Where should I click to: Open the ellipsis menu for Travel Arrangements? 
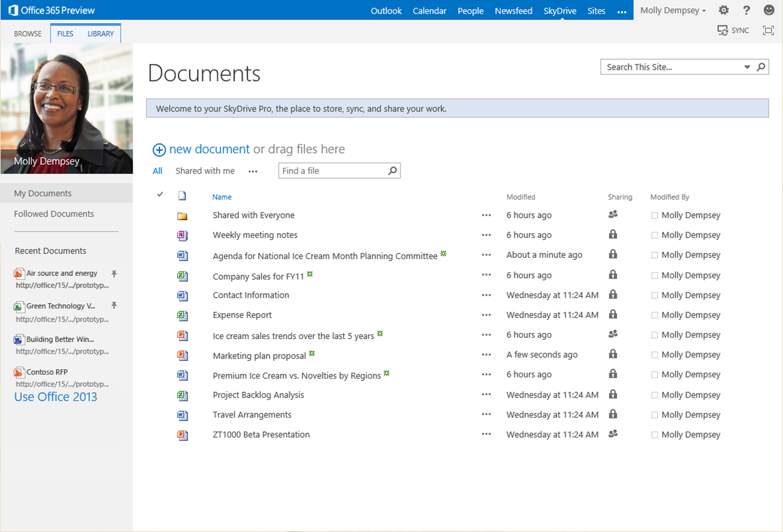tap(486, 415)
